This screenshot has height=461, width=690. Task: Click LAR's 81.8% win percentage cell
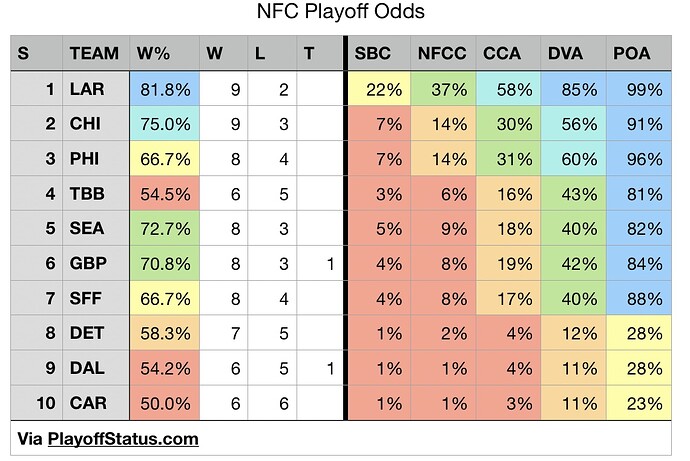point(164,90)
